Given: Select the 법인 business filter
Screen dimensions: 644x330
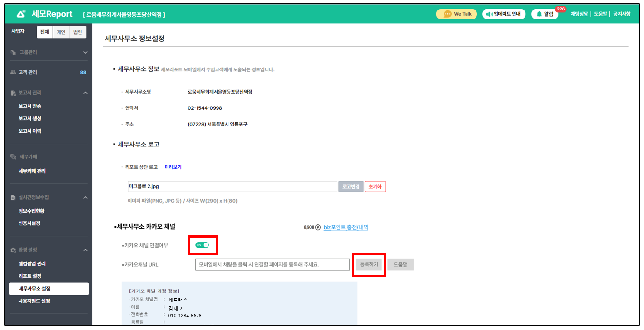Looking at the screenshot, I should point(77,32).
